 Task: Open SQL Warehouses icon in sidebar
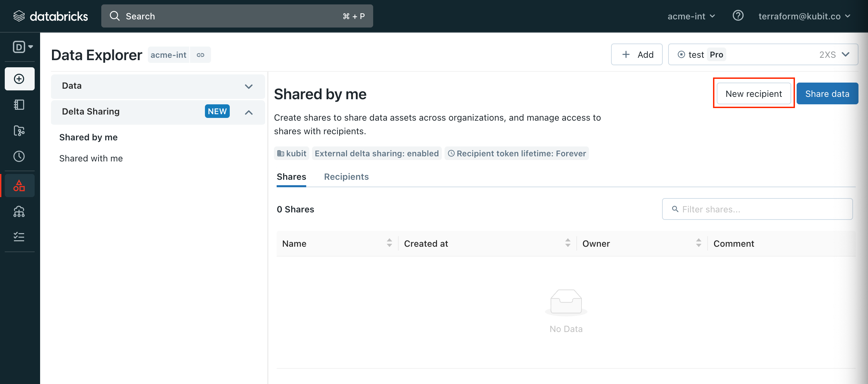coord(19,211)
